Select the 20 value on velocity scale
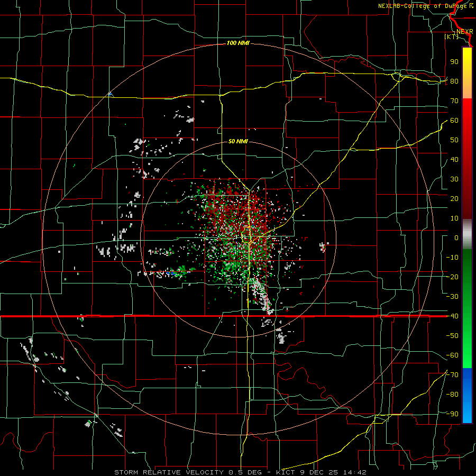 (454, 199)
